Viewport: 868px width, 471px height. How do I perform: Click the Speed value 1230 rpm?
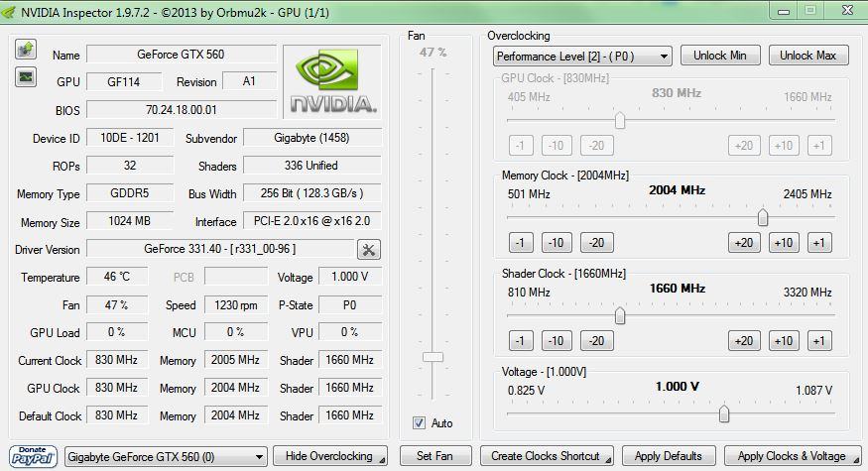[236, 305]
